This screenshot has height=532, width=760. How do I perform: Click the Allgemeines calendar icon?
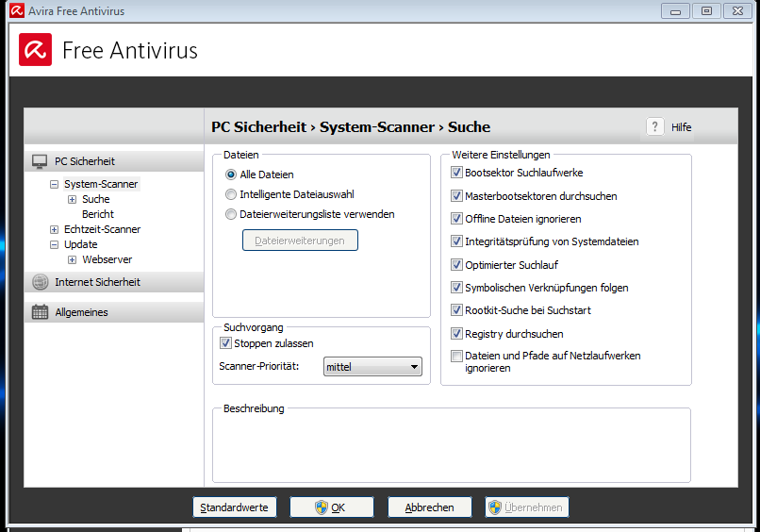[x=40, y=312]
